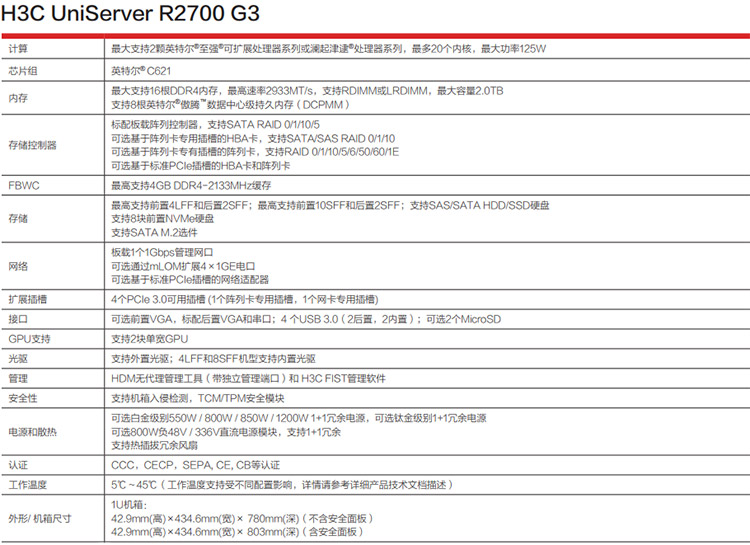Click the 存储 row label
This screenshot has width=750, height=545.
point(18,219)
